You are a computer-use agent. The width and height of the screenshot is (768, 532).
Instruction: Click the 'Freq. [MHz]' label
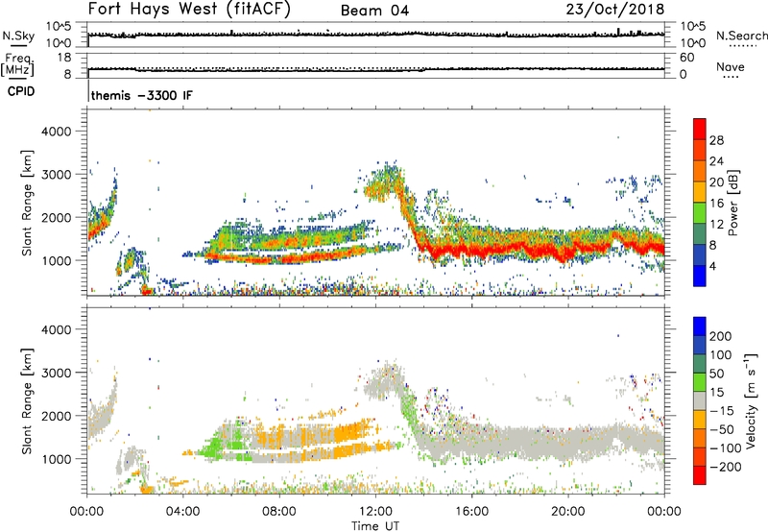[x=17, y=64]
